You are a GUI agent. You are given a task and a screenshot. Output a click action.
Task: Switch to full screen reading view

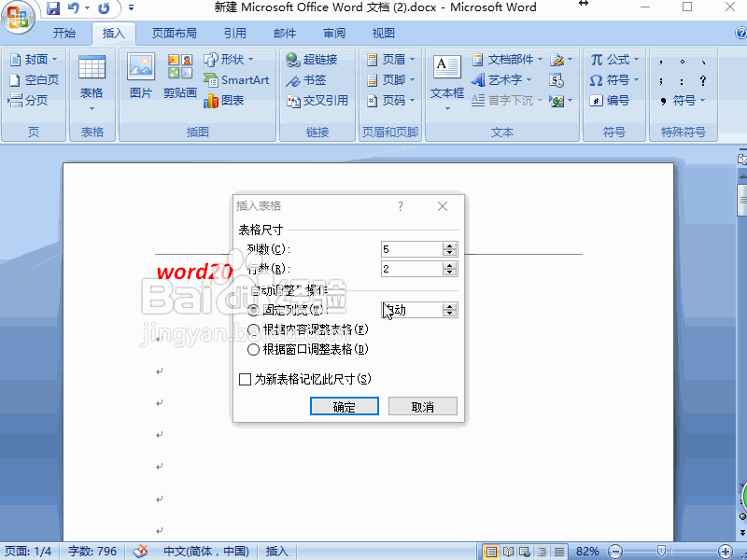tap(508, 552)
